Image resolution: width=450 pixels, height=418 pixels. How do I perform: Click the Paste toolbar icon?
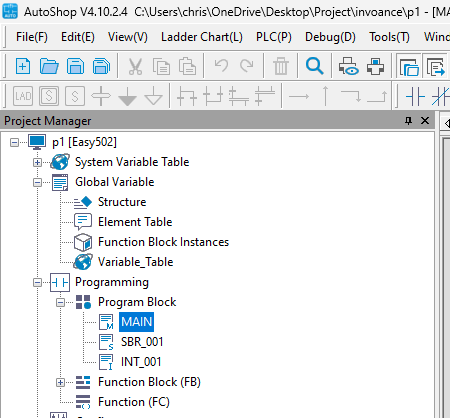tap(187, 66)
